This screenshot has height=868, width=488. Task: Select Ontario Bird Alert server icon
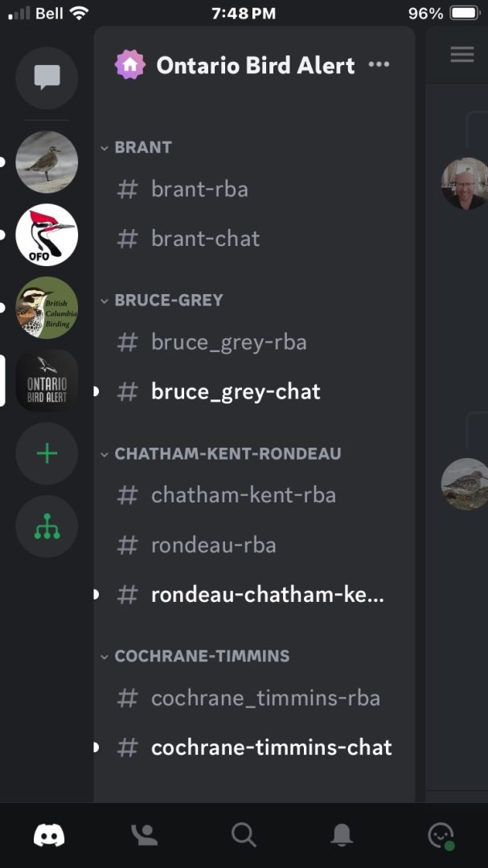(47, 380)
